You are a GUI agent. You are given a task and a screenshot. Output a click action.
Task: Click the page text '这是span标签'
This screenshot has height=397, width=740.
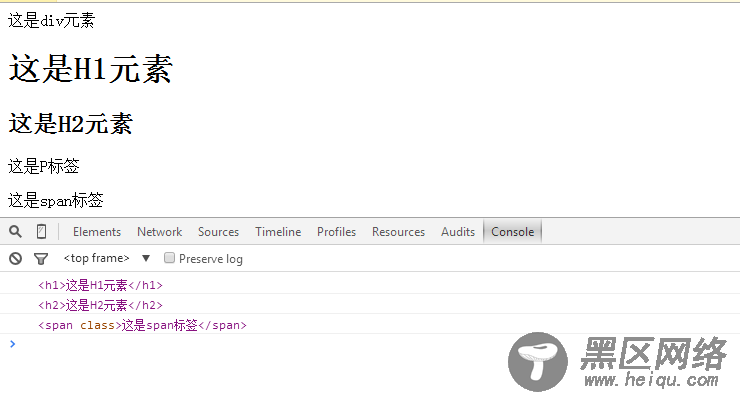point(56,200)
